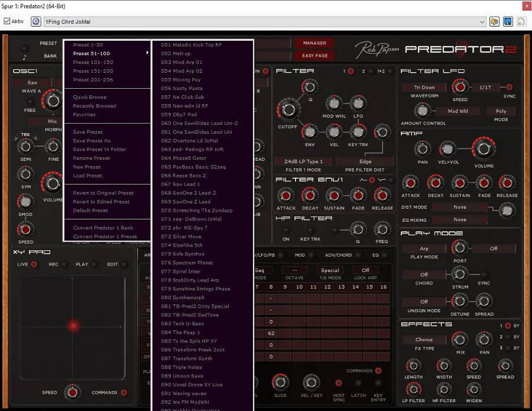The height and width of the screenshot is (411, 532).
Task: Open the Arp play mode selector
Action: point(424,248)
